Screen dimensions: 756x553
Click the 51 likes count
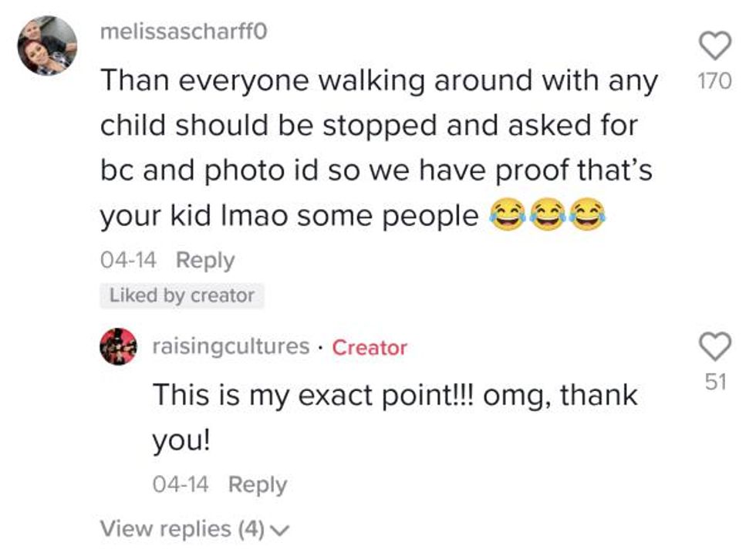coord(715,381)
